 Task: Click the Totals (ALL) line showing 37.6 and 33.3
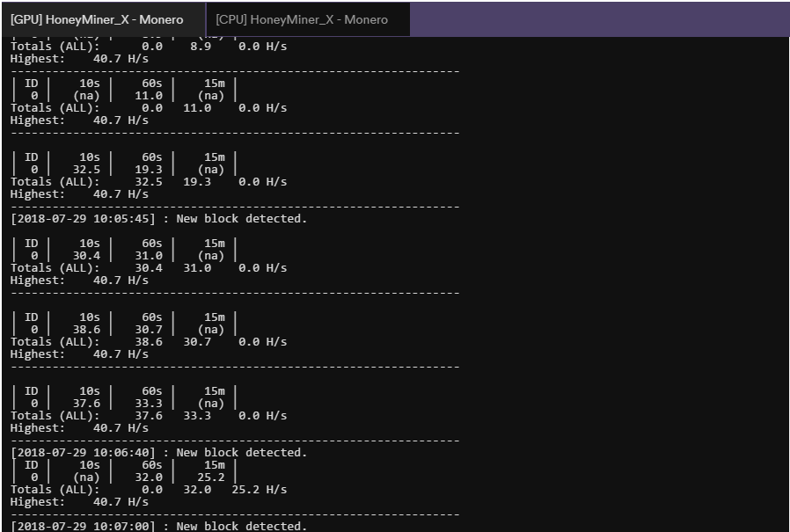point(149,416)
